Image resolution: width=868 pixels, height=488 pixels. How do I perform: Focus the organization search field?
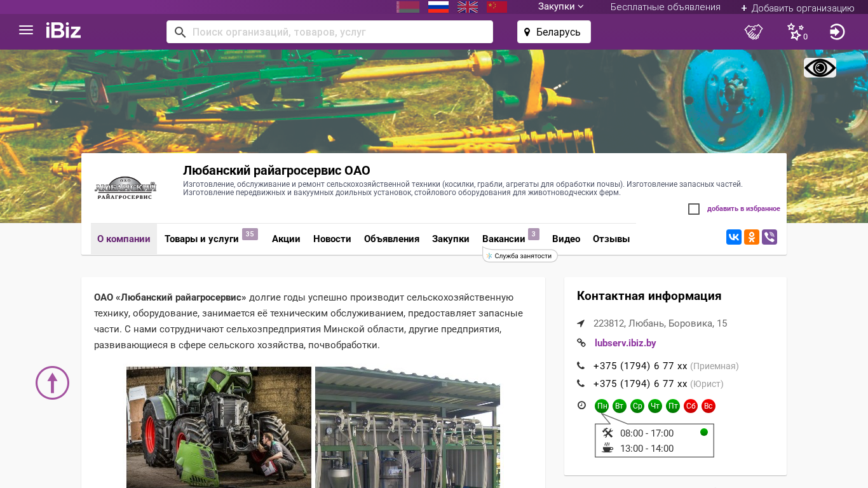[x=330, y=32]
